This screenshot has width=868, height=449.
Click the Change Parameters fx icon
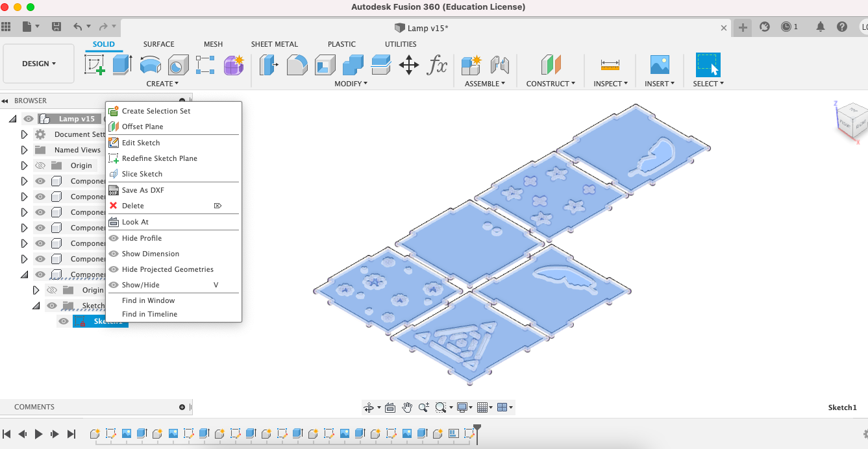(438, 65)
